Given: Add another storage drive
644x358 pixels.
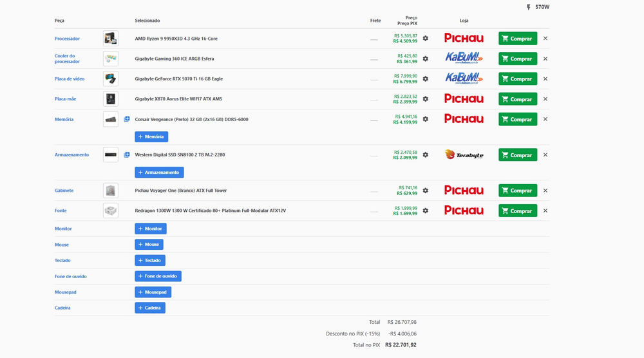Looking at the screenshot, I should 159,173.
